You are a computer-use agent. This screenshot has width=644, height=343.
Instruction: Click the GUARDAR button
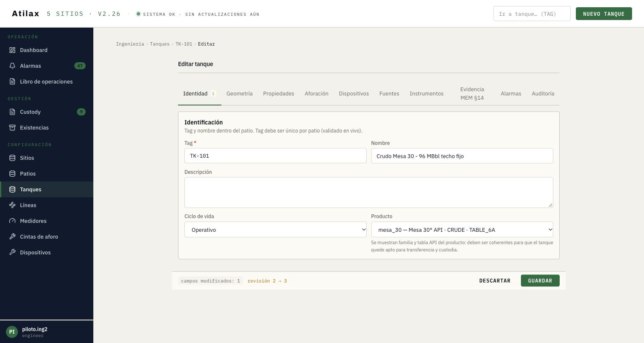(540, 281)
